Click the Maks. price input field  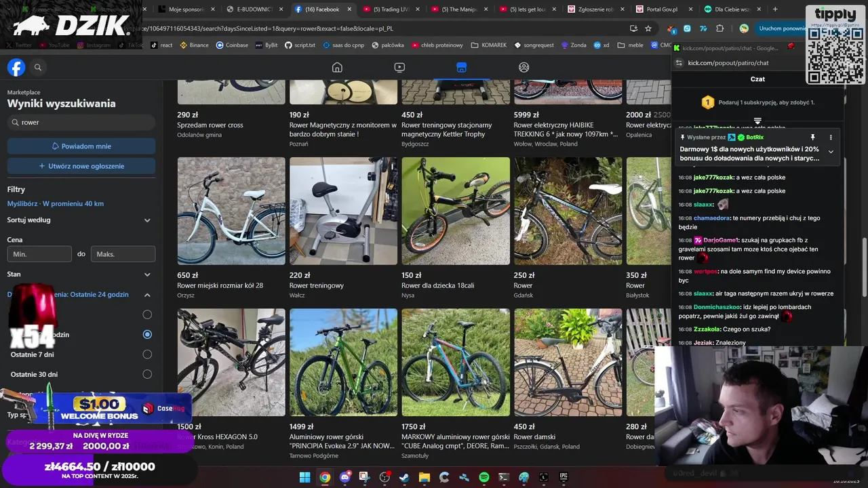click(123, 254)
